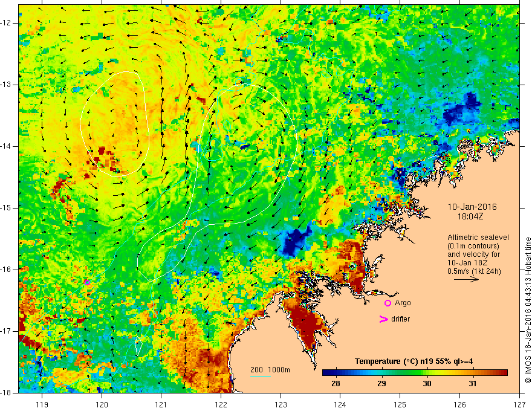Click the temperature color bar near 30
This screenshot has width=532, height=411.
point(427,373)
